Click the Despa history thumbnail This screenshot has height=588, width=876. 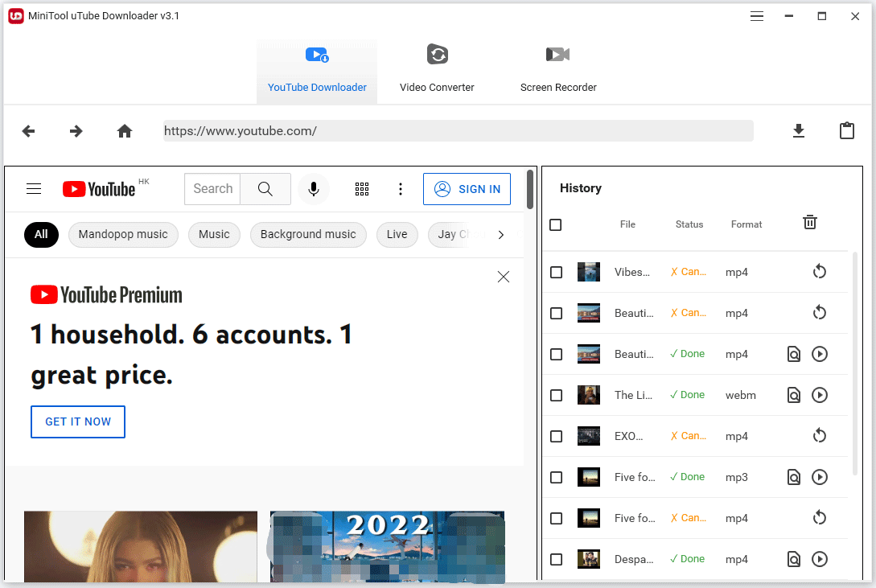[x=588, y=559]
